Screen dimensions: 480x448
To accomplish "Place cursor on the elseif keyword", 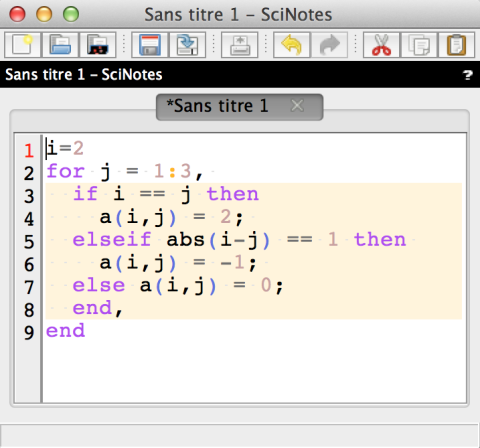I will (112, 240).
